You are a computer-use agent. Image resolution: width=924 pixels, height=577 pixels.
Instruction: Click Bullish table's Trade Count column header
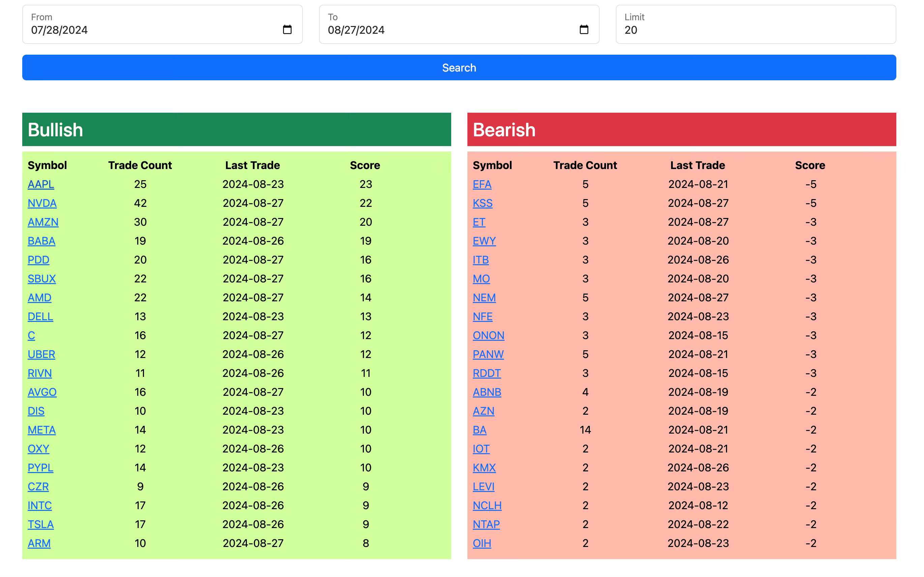[140, 165]
